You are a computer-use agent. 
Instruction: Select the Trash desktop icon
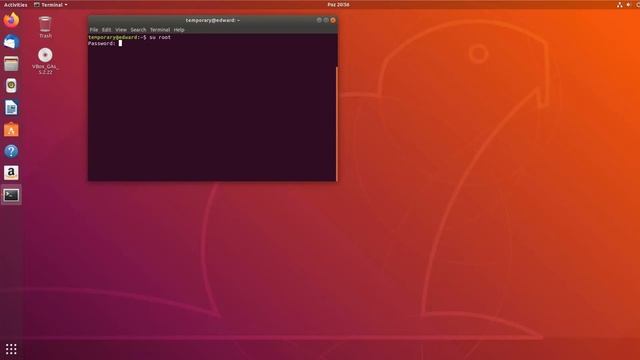coord(45,27)
